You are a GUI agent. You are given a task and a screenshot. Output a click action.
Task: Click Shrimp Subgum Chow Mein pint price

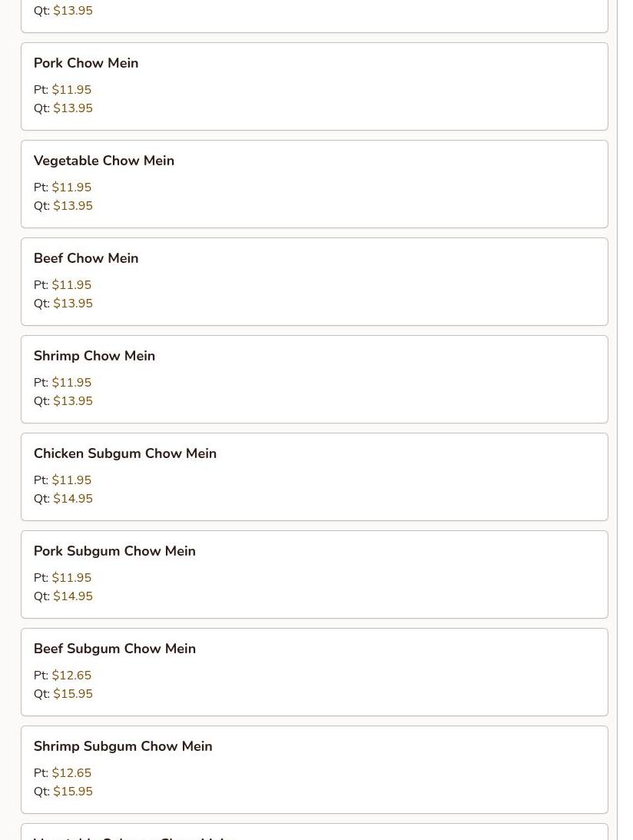(x=71, y=772)
